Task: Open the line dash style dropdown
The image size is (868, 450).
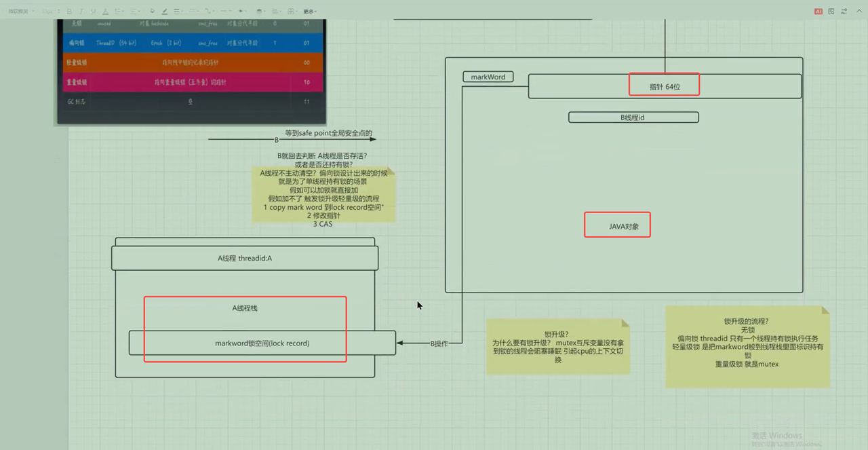Action: tap(195, 12)
